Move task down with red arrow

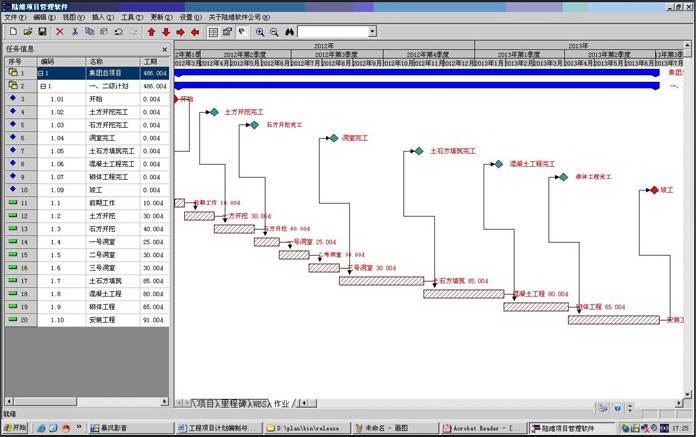pos(166,32)
